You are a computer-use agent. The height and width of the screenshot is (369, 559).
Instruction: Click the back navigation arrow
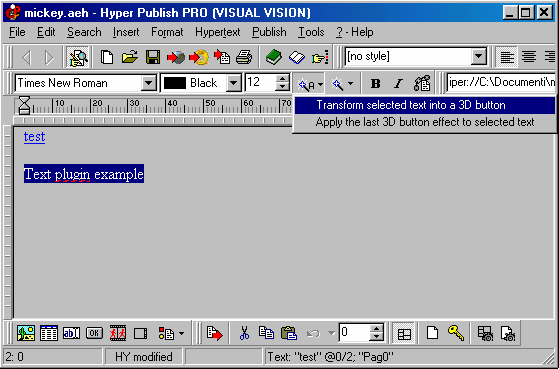(27, 57)
